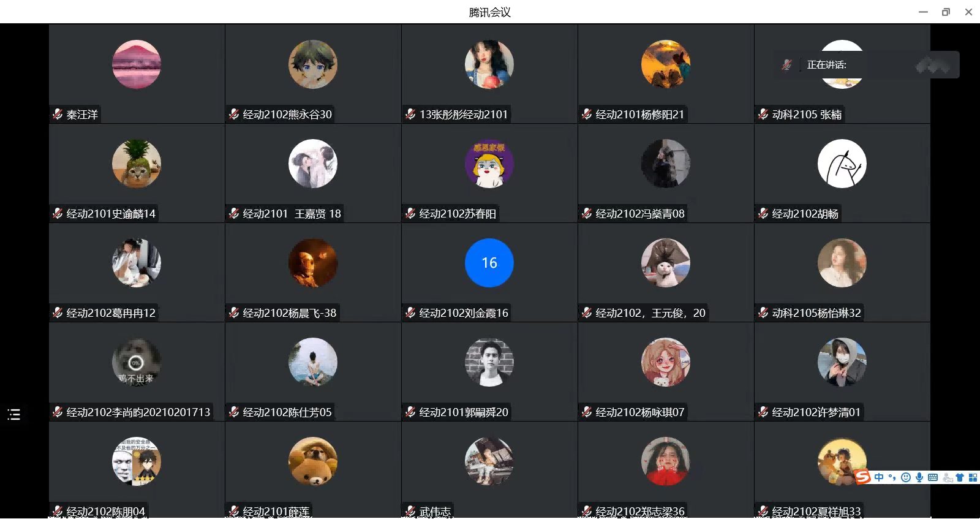Click 经动2102杨咏琪07 name label
The height and width of the screenshot is (519, 980).
pyautogui.click(x=639, y=412)
